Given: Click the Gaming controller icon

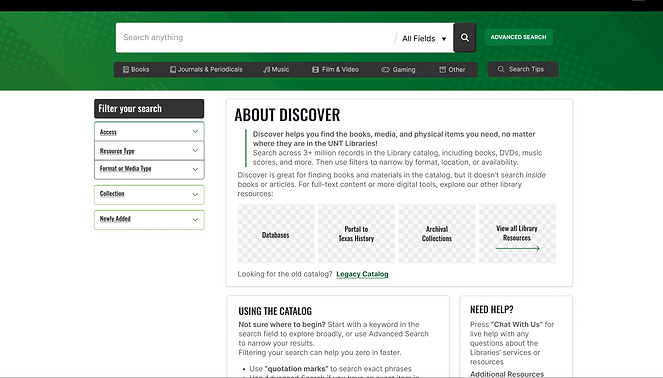Looking at the screenshot, I should (x=385, y=69).
